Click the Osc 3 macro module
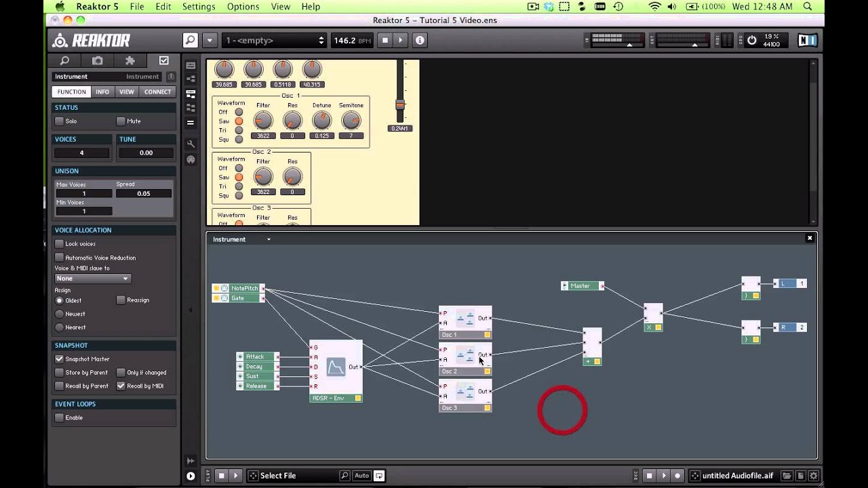Screen dimensions: 868x488 (465, 395)
